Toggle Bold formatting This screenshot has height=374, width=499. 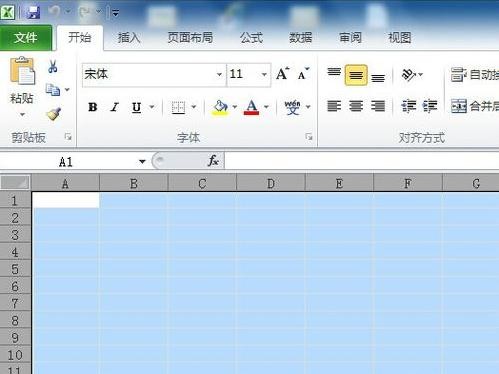click(x=93, y=107)
